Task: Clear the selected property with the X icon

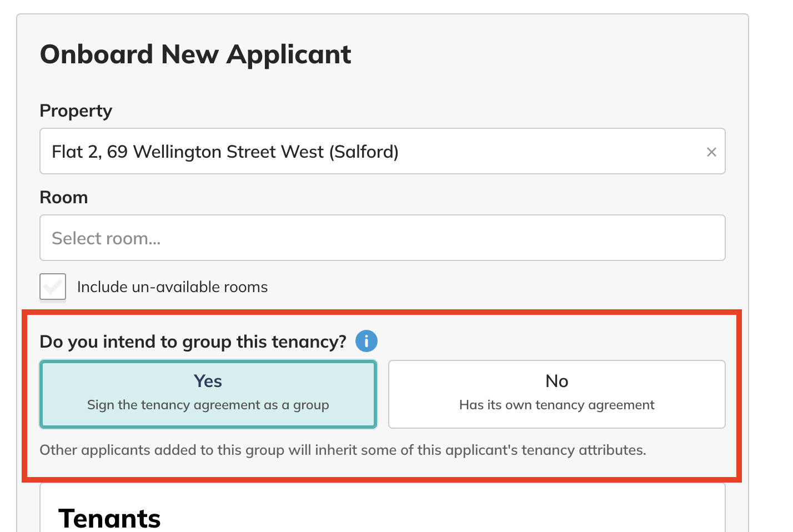Action: click(x=711, y=152)
